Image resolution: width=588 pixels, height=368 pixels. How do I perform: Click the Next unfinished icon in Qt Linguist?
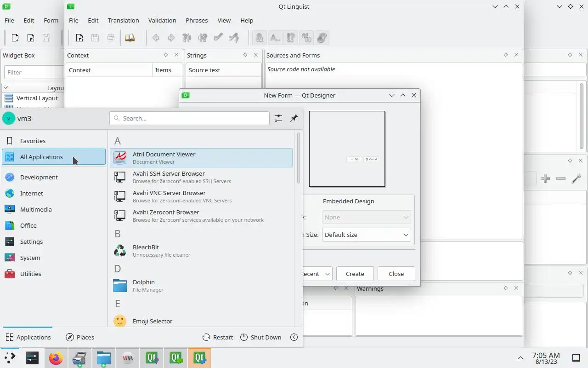[203, 38]
